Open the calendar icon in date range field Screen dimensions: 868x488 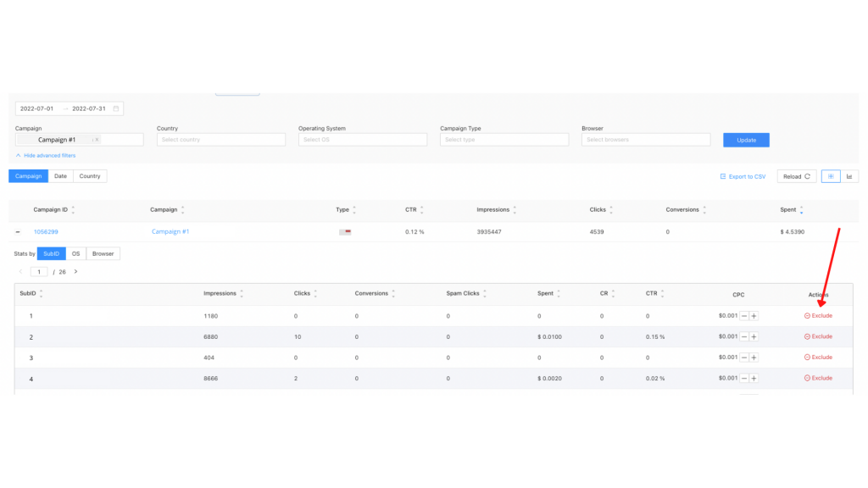click(x=116, y=108)
